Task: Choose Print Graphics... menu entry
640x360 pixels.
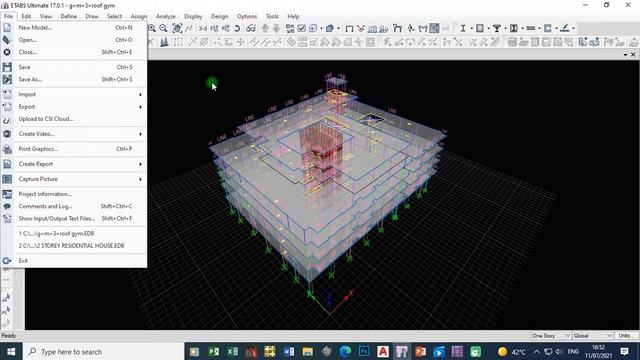Action: (74, 149)
